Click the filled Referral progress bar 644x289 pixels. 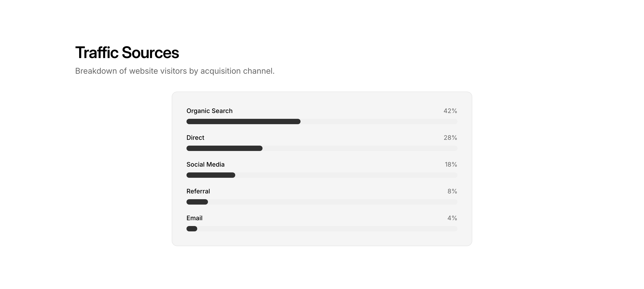[197, 202]
